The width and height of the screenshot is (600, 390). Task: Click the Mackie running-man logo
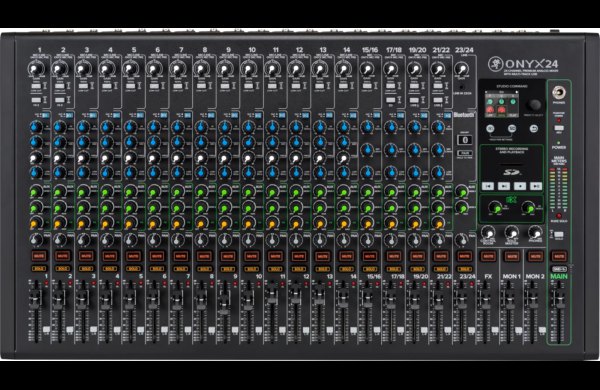[x=495, y=64]
